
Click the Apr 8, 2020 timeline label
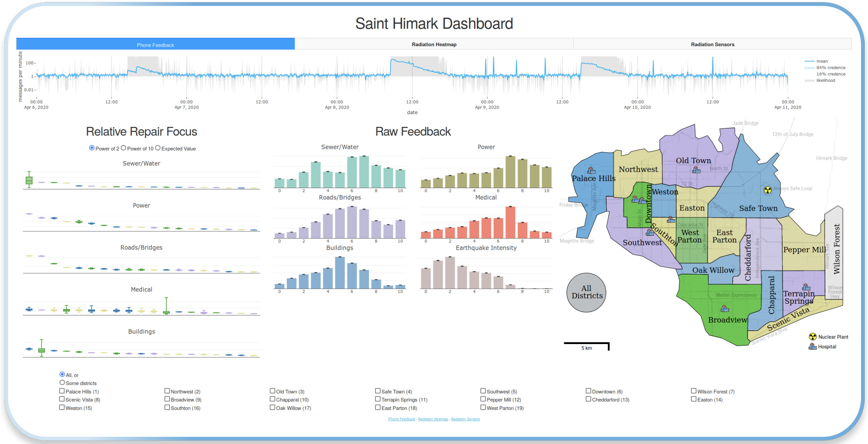click(x=337, y=107)
